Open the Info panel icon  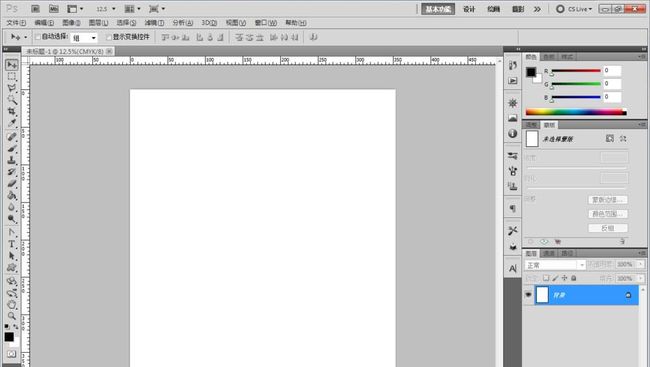click(x=513, y=134)
